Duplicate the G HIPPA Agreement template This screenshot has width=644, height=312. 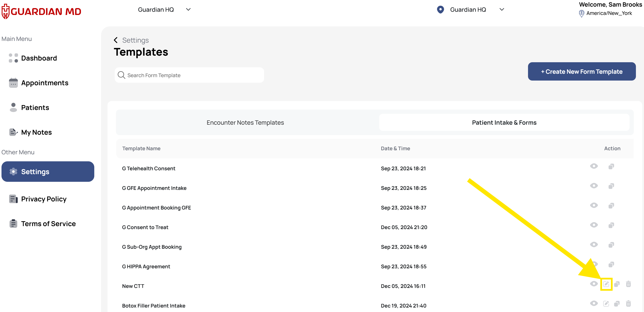(x=611, y=264)
